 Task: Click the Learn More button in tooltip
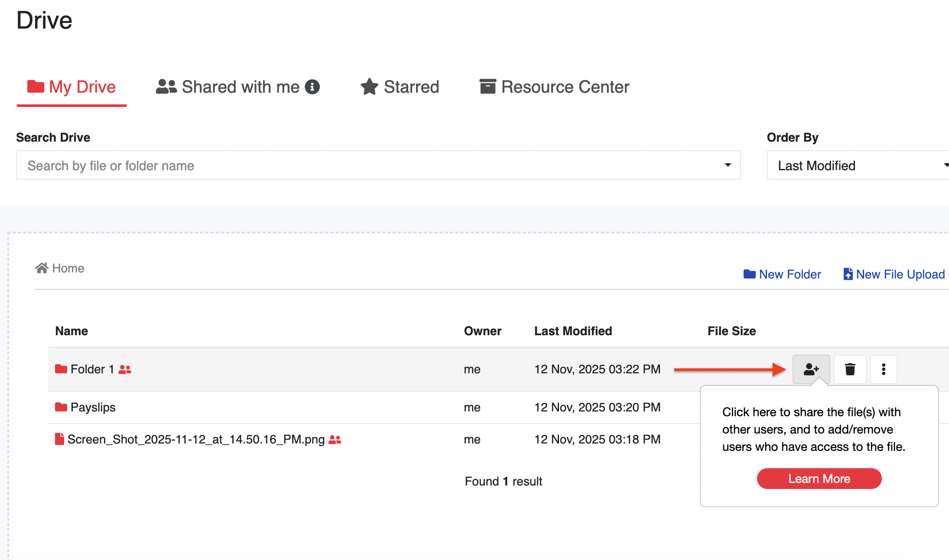click(x=819, y=479)
